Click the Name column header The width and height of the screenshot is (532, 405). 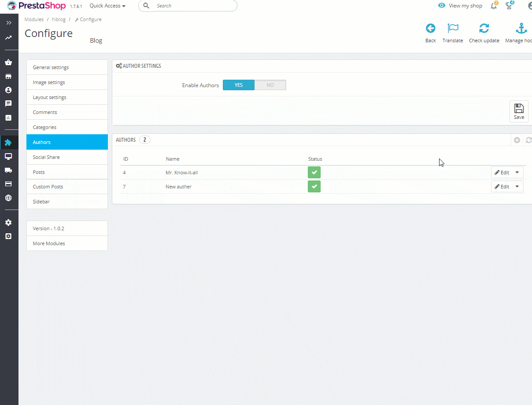pos(173,159)
